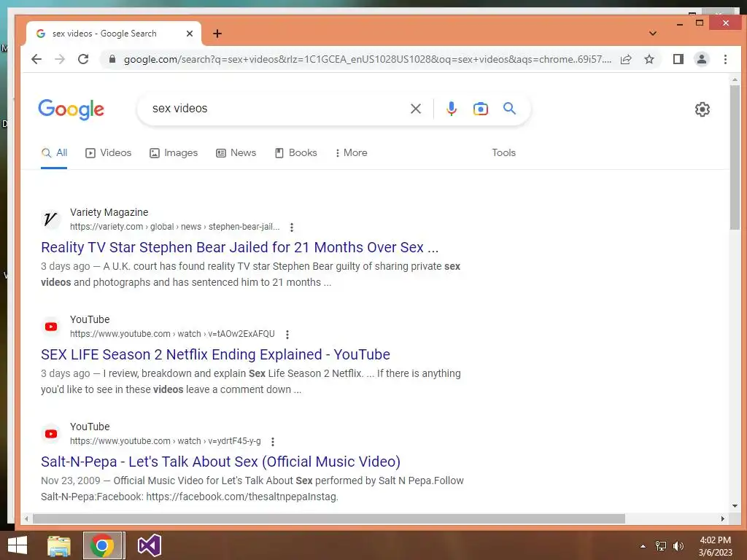
Task: Switch to the Videos tab
Action: (108, 153)
